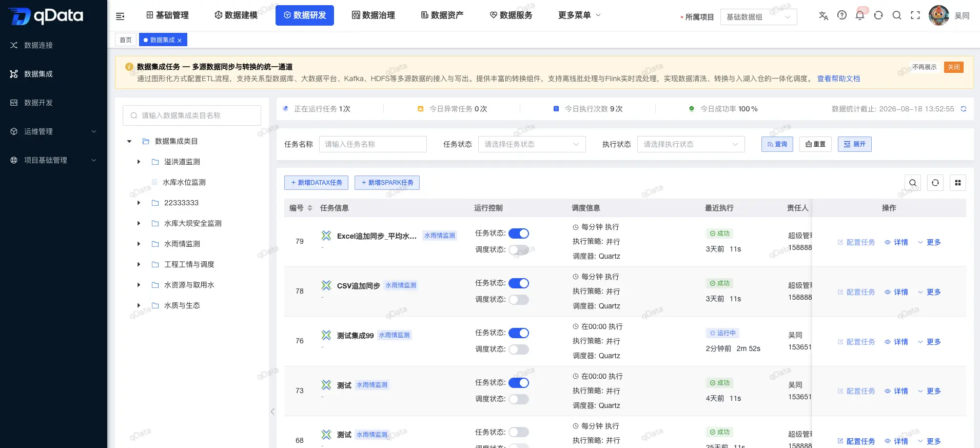The width and height of the screenshot is (980, 448).
Task: Close the 数据集成 tab with its x icon
Action: pyautogui.click(x=180, y=40)
